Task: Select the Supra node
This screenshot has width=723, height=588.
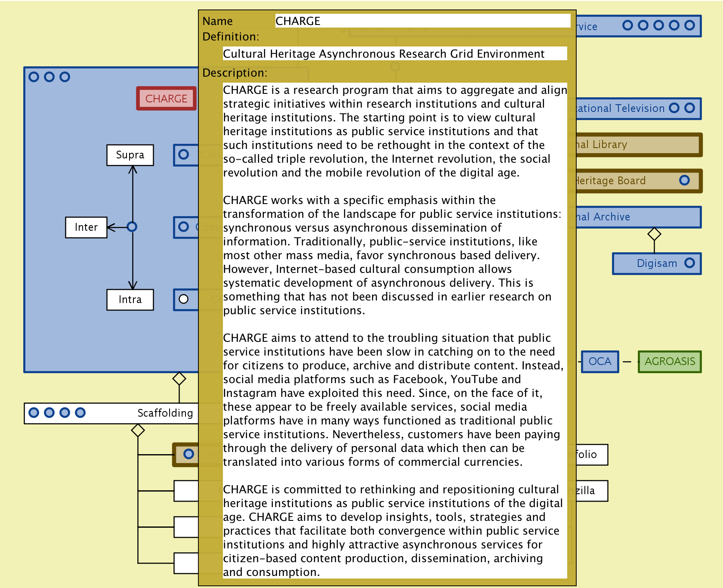Action: point(130,155)
